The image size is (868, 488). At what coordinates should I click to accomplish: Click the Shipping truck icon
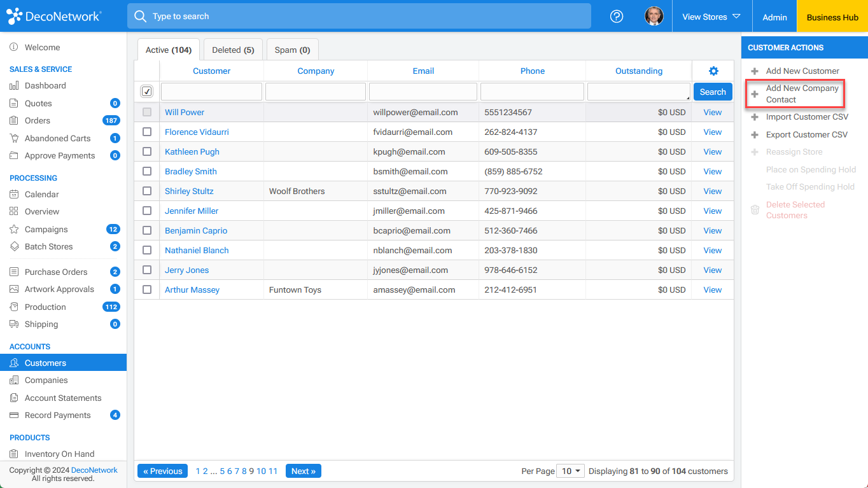(14, 324)
